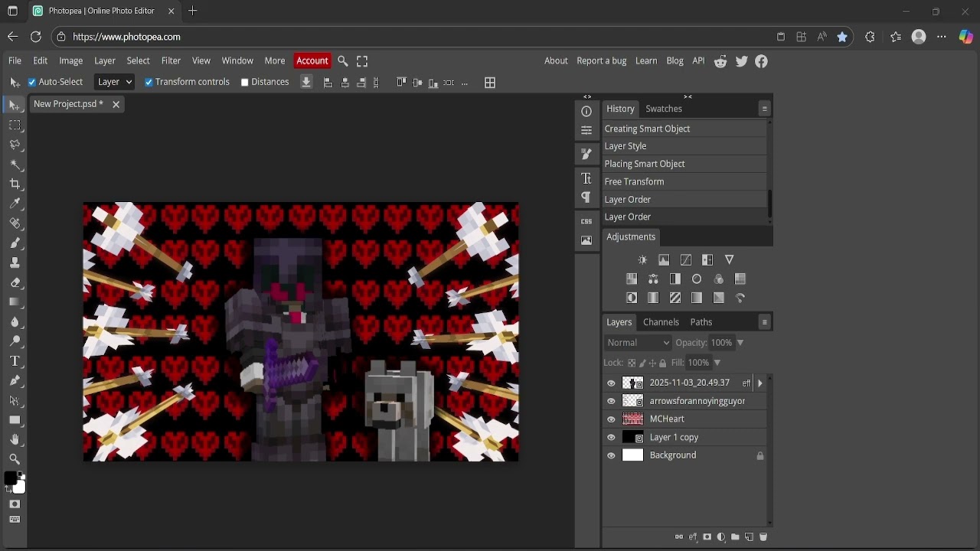
Task: Open the Opacity slider arrow
Action: [x=740, y=343]
